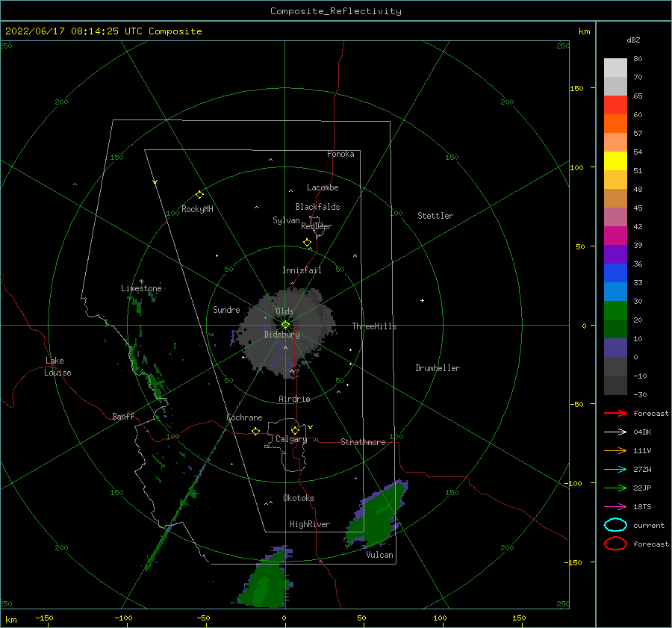Screen dimensions: 672x628
Task: Pick the orange 57-60 dBZ swatch
Action: click(x=615, y=124)
